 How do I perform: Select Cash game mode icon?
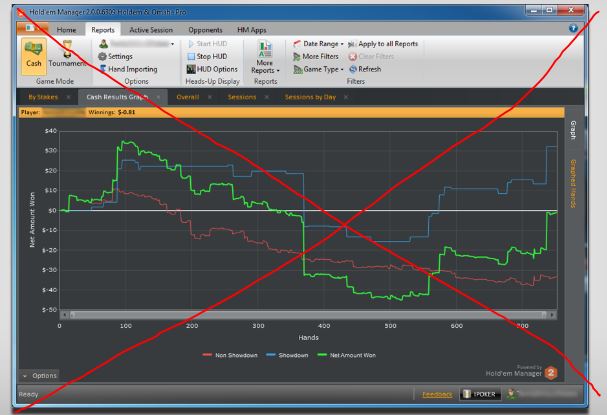click(34, 56)
